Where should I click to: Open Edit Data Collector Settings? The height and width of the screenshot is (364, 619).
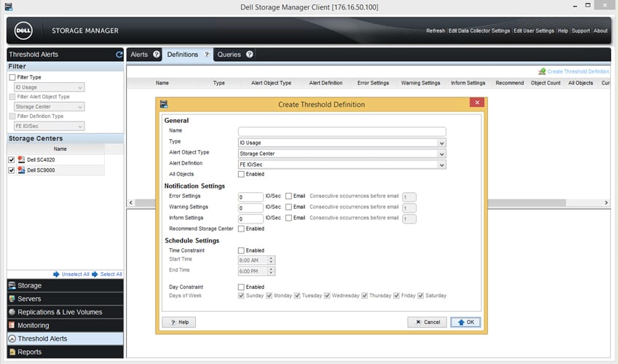479,31
